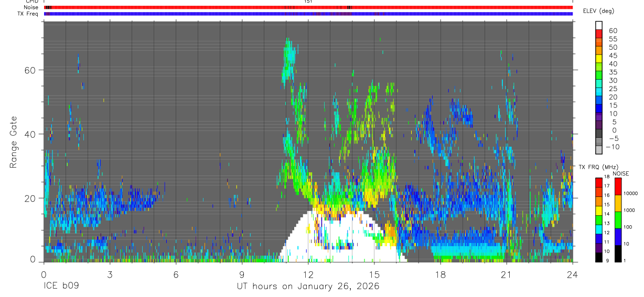The height and width of the screenshot is (297, 644).
Task: Click the ELEV legend value '35'
Action: [x=613, y=72]
